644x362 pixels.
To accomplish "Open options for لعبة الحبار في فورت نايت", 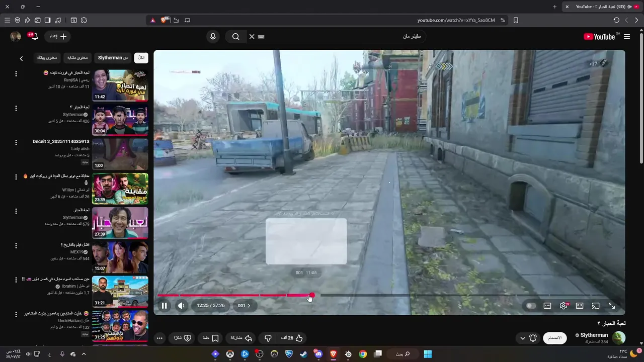I will (16, 74).
